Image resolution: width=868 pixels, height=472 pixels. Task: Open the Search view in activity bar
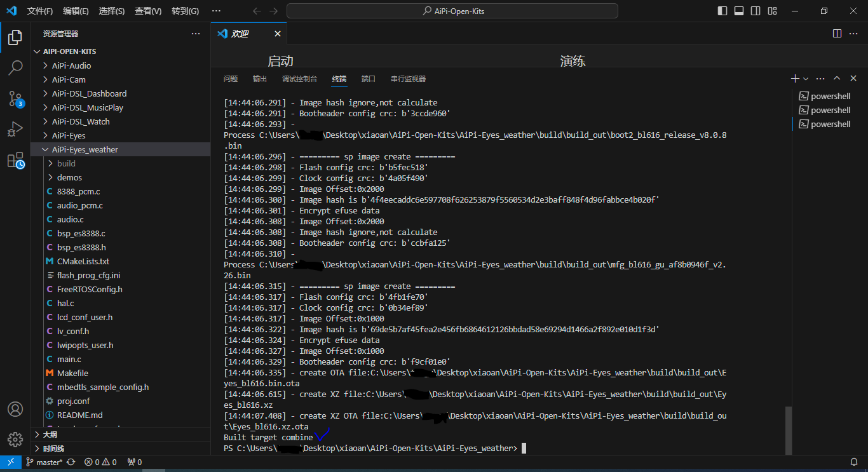15,67
